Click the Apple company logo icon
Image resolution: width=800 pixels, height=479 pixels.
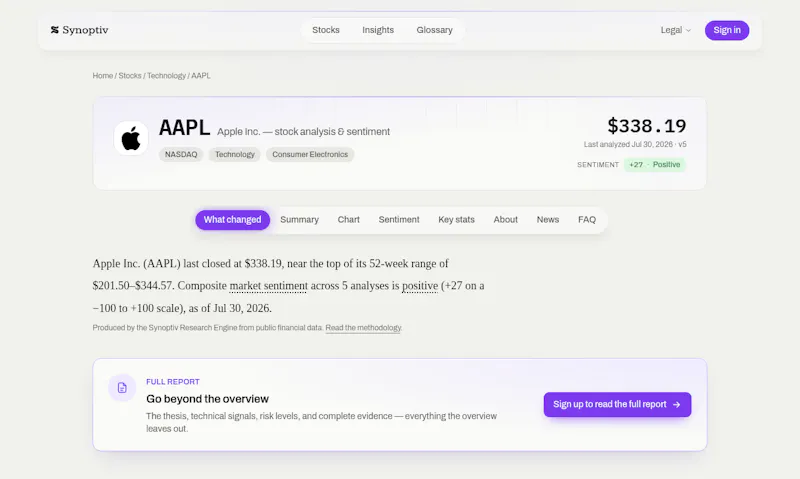[x=131, y=138]
